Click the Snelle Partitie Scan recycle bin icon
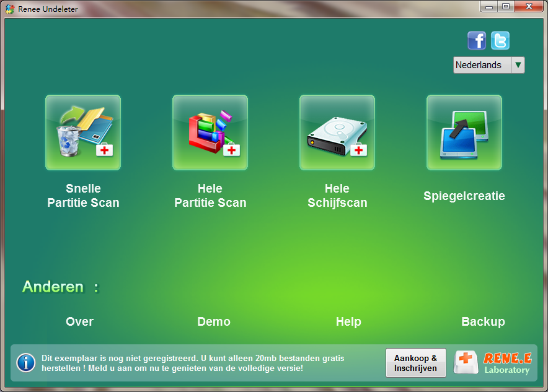 83,133
